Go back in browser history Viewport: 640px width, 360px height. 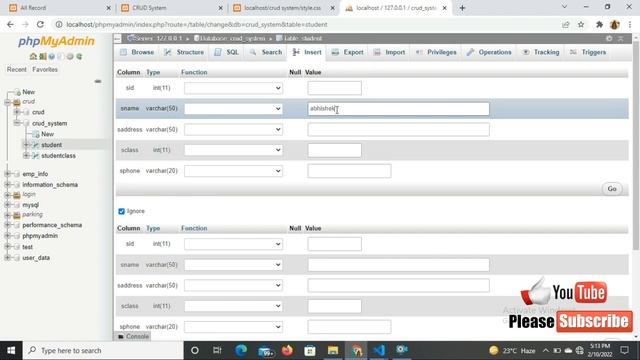(x=10, y=24)
